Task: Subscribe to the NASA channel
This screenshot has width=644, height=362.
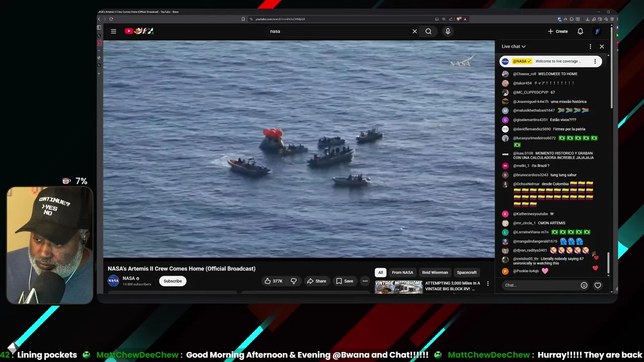Action: click(x=173, y=281)
